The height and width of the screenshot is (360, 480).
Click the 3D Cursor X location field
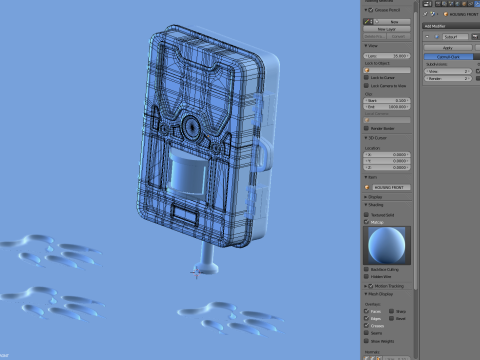click(387, 155)
